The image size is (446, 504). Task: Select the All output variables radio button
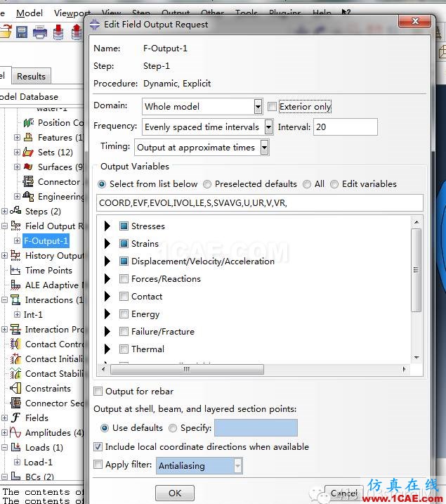307,184
